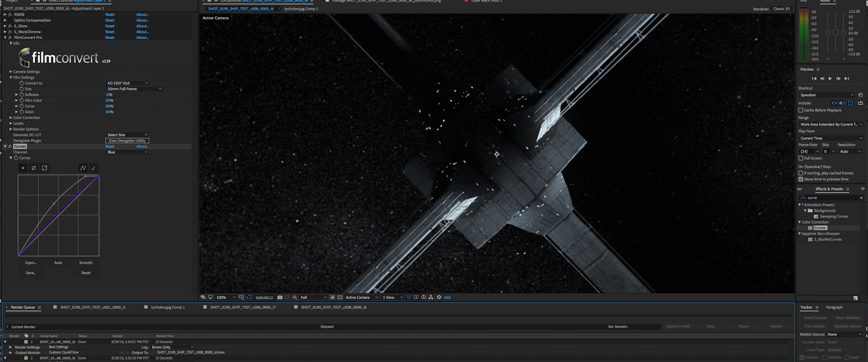The width and height of the screenshot is (868, 362).
Task: Select the Bezier curve tool in Curves
Action: [x=83, y=168]
